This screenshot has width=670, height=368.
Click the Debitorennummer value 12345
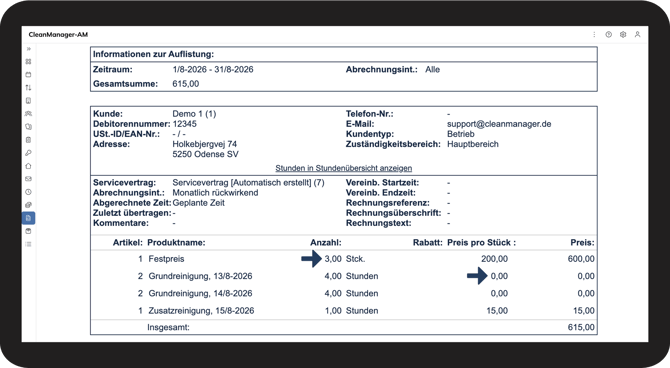(185, 124)
